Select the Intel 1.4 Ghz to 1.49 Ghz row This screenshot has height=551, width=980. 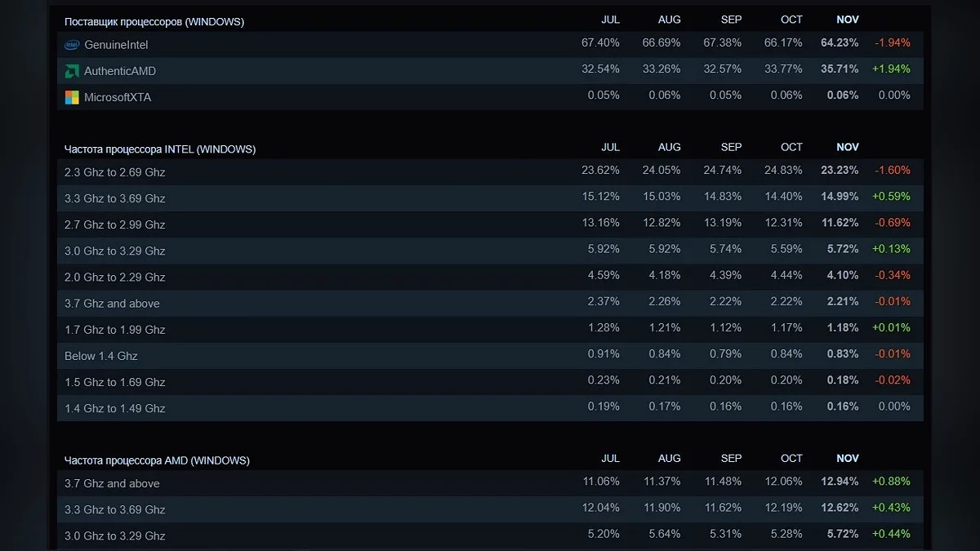pyautogui.click(x=115, y=408)
